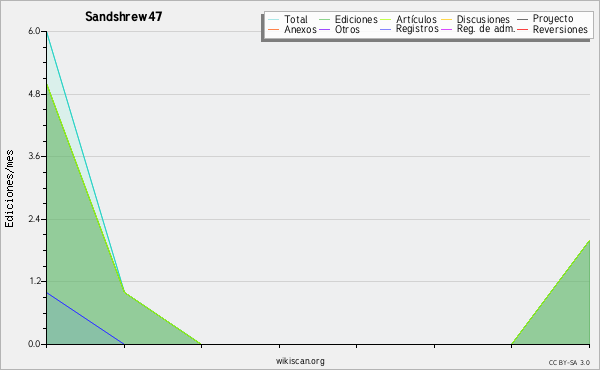This screenshot has height=370, width=600.
Task: Click the blue Registros legend line swatch
Action: click(386, 29)
